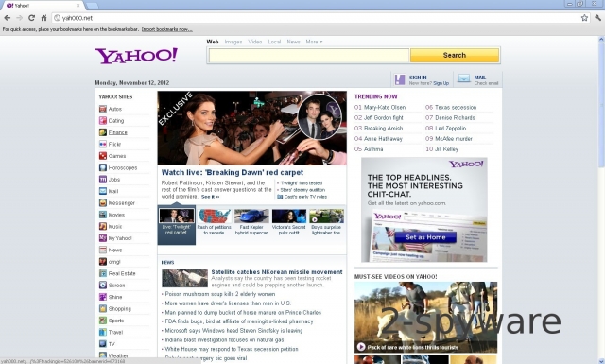The height and width of the screenshot is (364, 605).
Task: Click trending topic Anne Hathaway
Action: point(383,139)
